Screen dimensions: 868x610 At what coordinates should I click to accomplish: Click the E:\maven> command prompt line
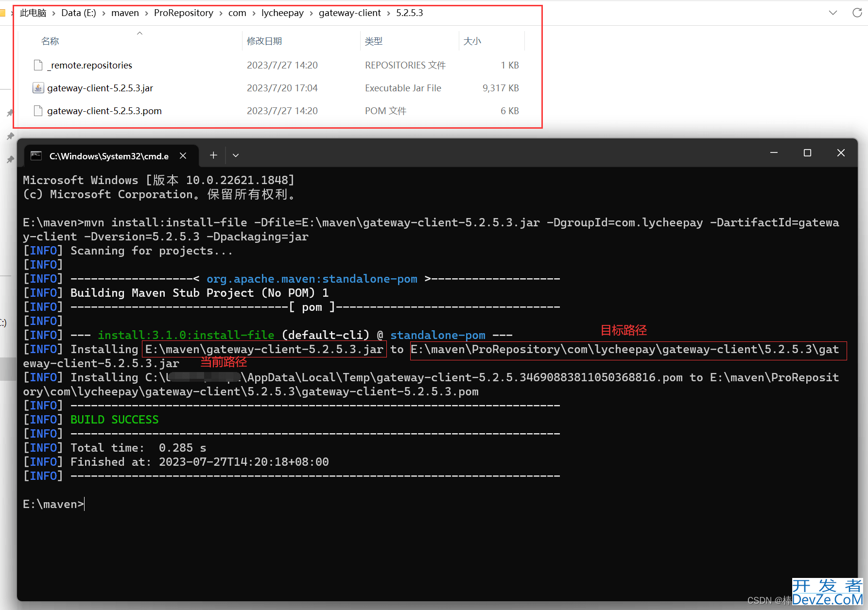coord(53,504)
